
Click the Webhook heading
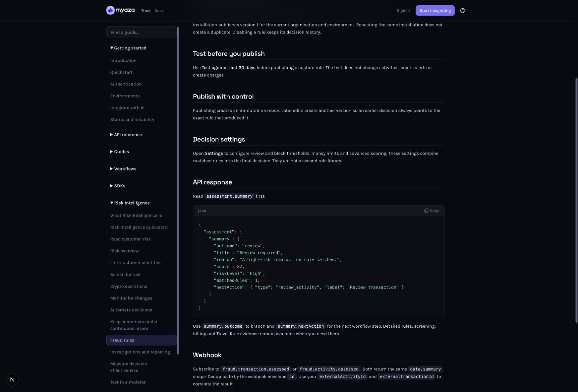coord(207,355)
